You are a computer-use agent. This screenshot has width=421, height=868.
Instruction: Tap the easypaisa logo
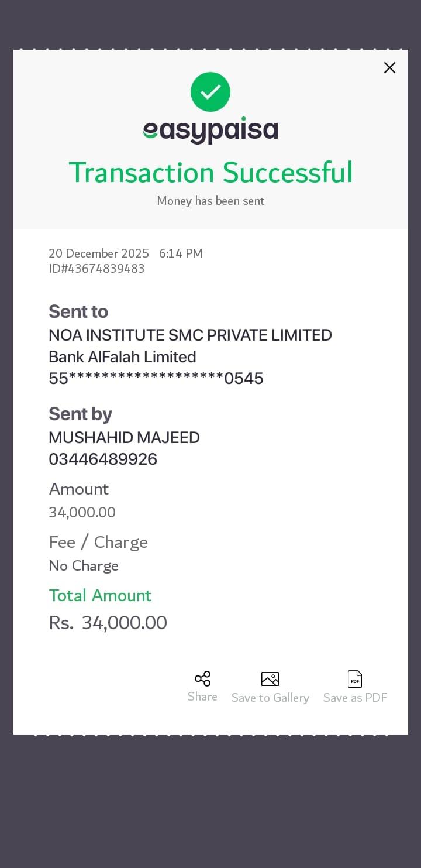[x=210, y=130]
